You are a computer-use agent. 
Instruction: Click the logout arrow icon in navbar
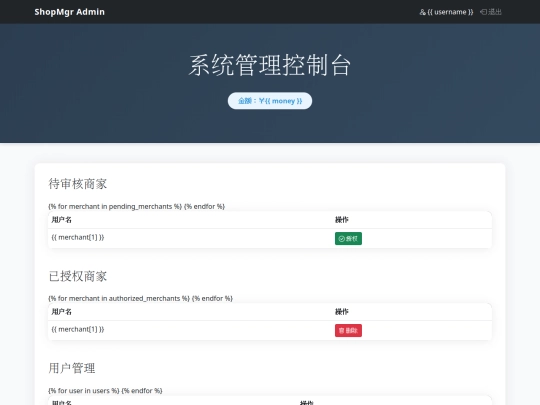484,12
